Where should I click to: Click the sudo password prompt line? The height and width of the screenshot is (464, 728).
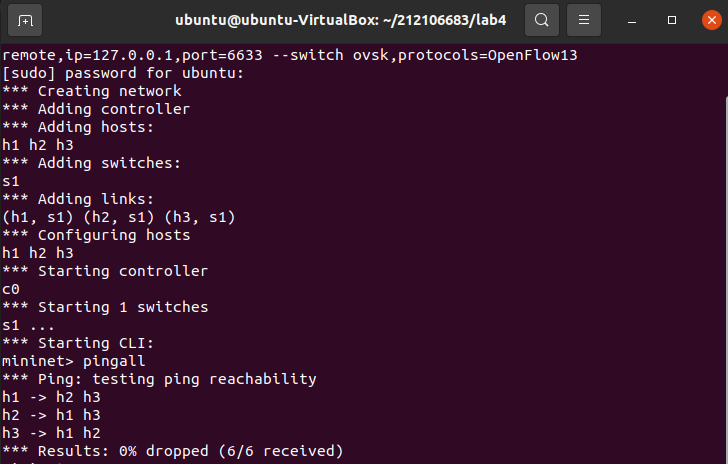[x=123, y=73]
